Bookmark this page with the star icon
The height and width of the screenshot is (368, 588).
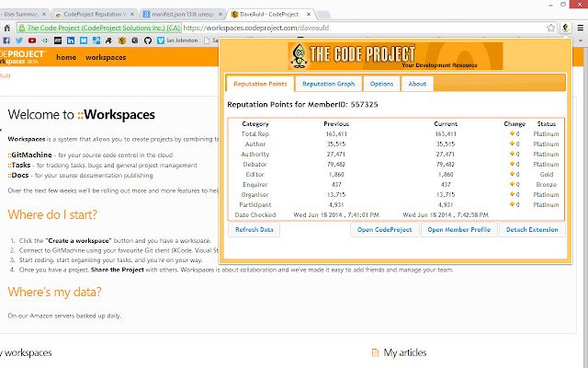tap(550, 28)
